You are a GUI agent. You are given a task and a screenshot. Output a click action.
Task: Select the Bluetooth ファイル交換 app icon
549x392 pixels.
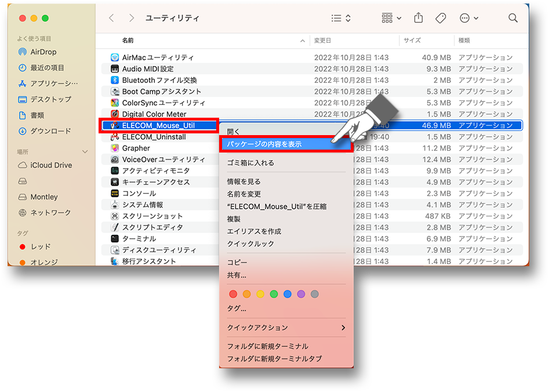[x=114, y=80]
